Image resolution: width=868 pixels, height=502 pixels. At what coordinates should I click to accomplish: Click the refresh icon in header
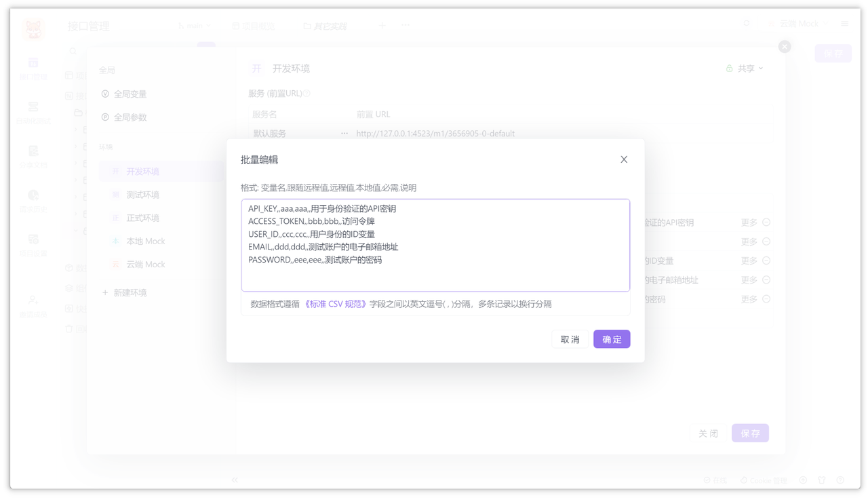click(747, 24)
